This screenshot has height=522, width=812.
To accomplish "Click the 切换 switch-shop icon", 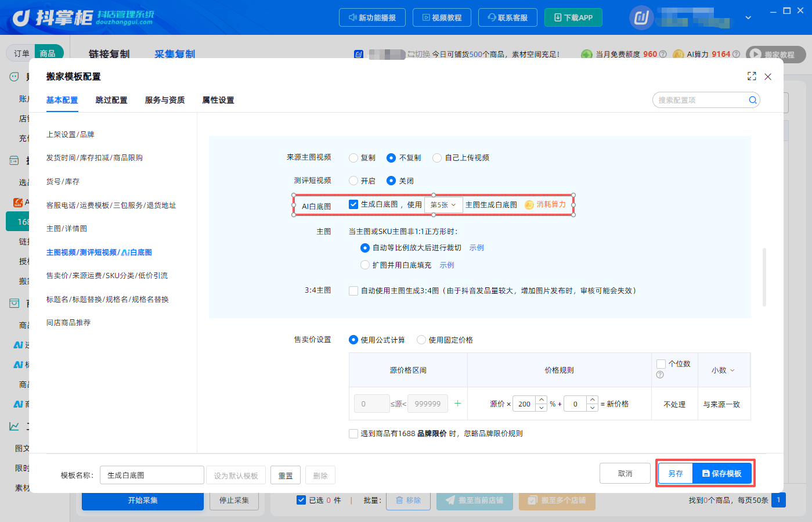I will 411,54.
